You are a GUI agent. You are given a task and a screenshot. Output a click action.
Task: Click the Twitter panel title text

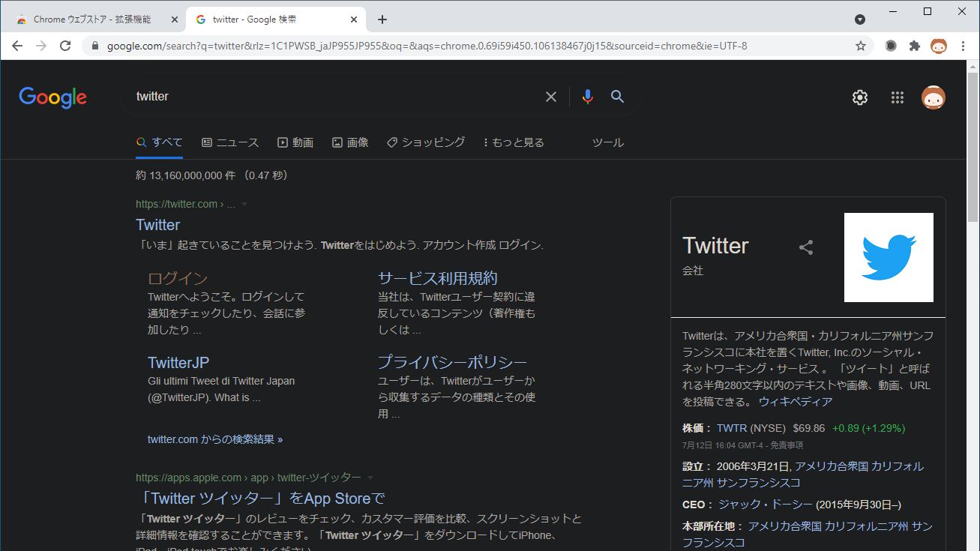pos(715,246)
